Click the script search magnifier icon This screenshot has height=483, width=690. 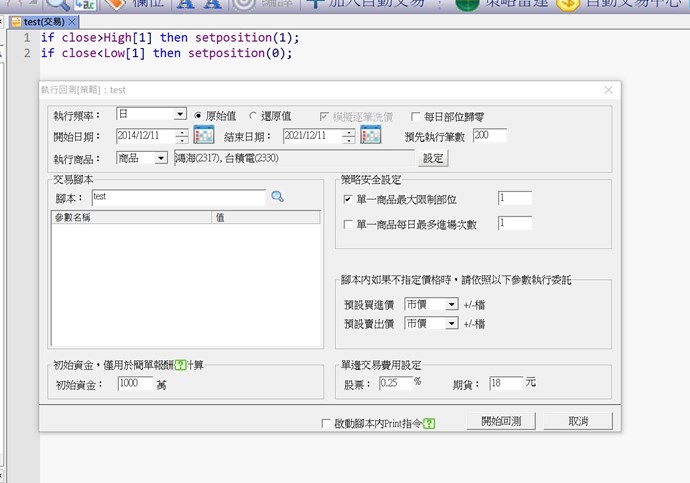[x=278, y=198]
